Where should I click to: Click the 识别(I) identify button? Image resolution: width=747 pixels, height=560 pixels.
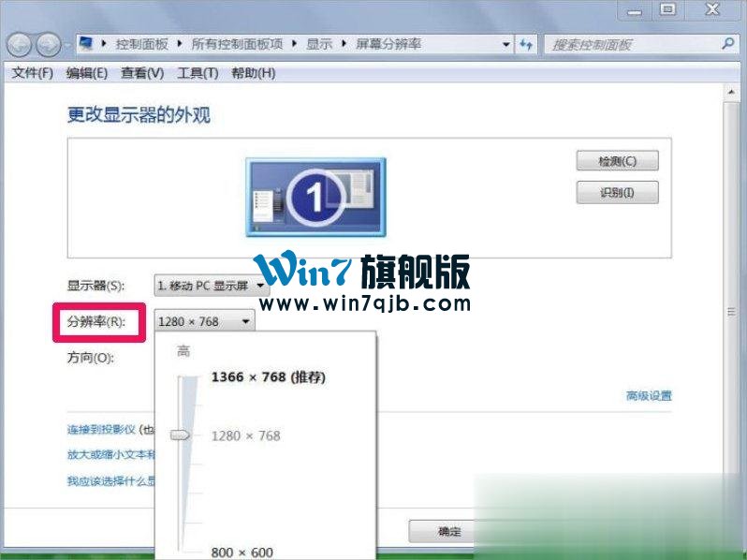[x=618, y=193]
